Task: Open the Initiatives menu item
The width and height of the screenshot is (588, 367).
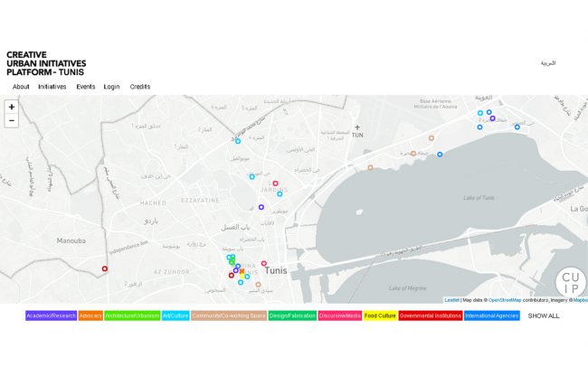Action: pos(52,87)
